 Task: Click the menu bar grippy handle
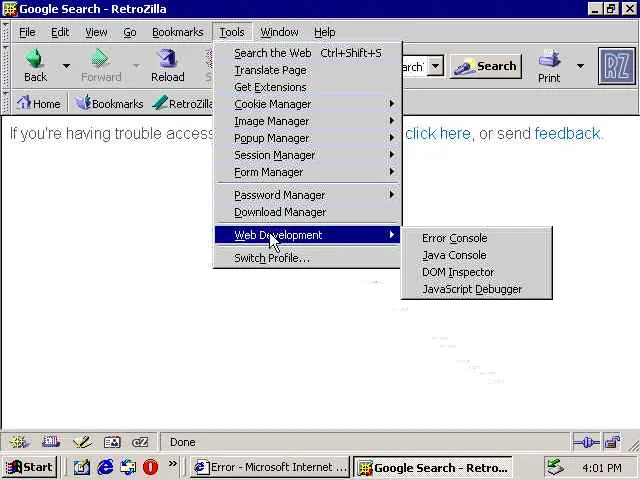point(5,32)
